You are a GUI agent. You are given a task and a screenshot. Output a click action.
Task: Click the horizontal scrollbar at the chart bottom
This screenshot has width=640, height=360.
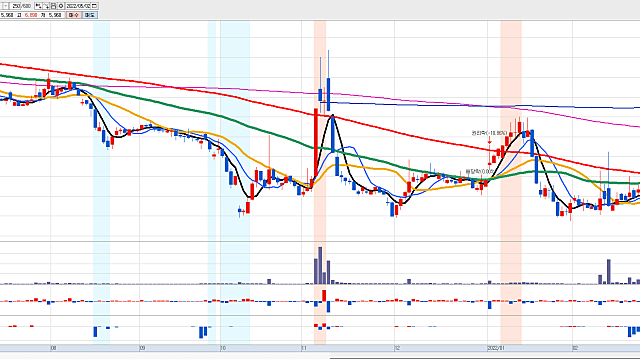(x=484, y=358)
